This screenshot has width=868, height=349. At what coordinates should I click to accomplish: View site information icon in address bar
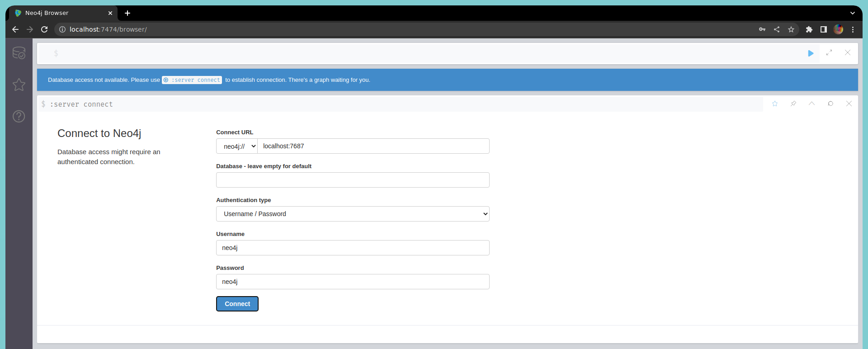(x=62, y=29)
